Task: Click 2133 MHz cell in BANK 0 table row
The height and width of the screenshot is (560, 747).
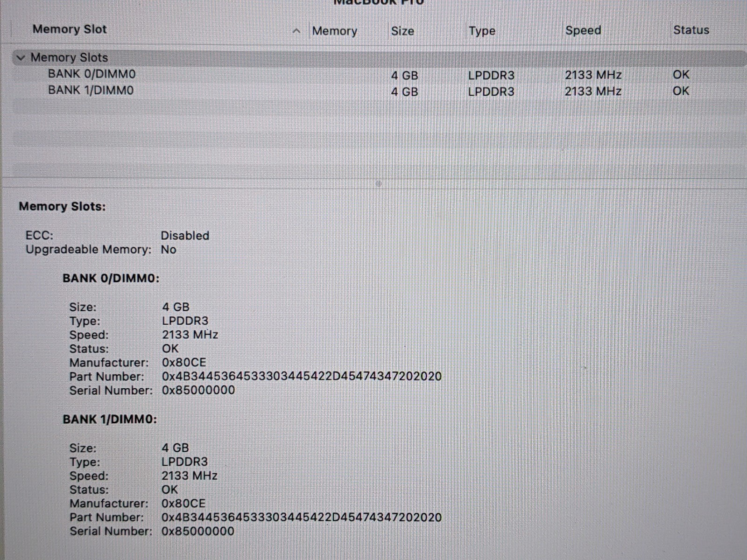Action: 593,75
